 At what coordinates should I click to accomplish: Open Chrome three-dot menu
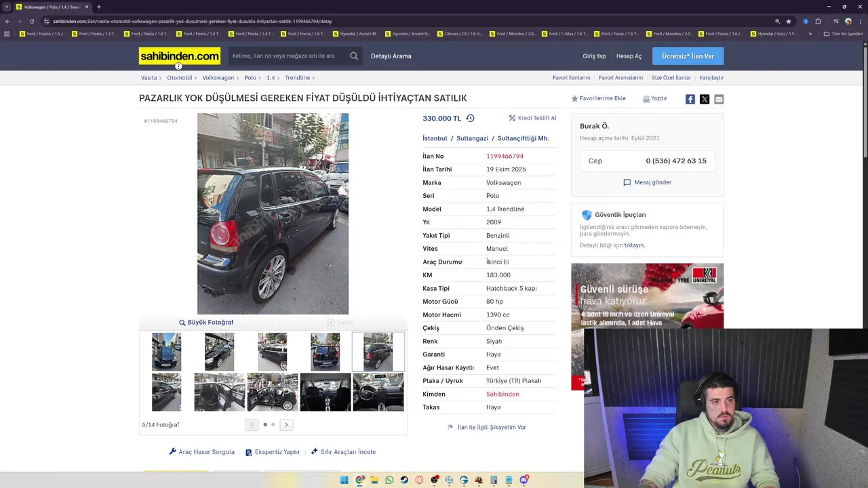point(861,21)
